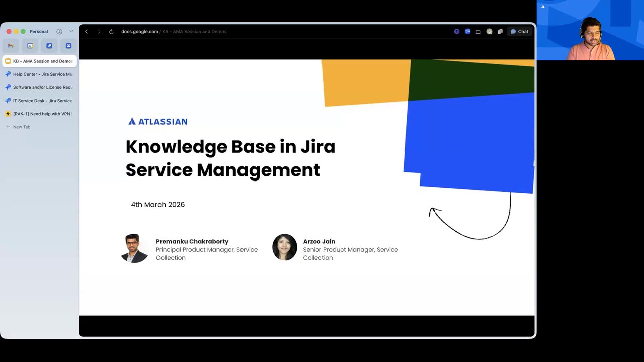This screenshot has height=362, width=644.
Task: Switch to IT Service Desk - Jira tab
Action: (40, 101)
